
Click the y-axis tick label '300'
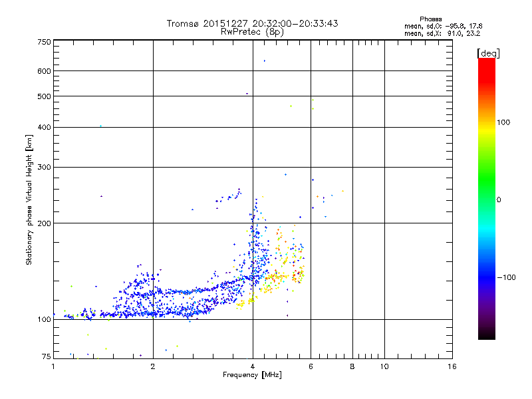point(44,168)
